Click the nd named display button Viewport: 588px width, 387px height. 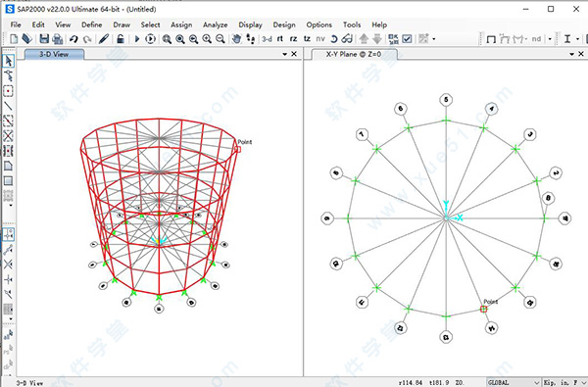536,39
